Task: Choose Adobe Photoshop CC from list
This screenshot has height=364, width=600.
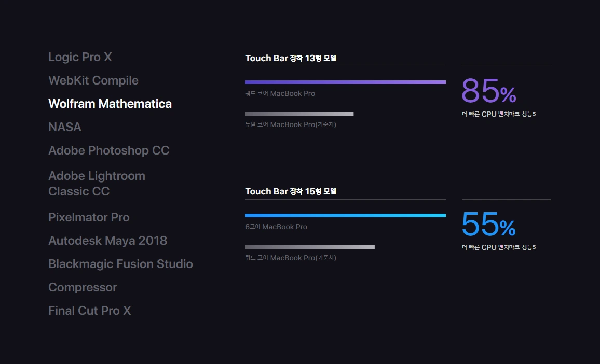Action: pyautogui.click(x=108, y=150)
